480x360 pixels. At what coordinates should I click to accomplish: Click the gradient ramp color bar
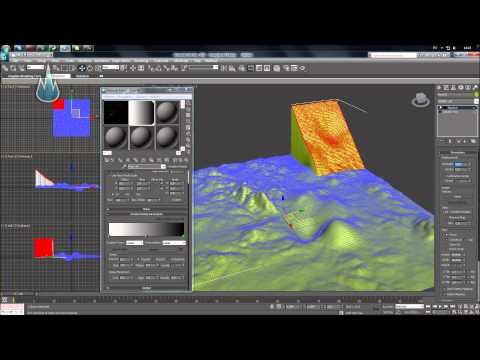click(x=146, y=229)
